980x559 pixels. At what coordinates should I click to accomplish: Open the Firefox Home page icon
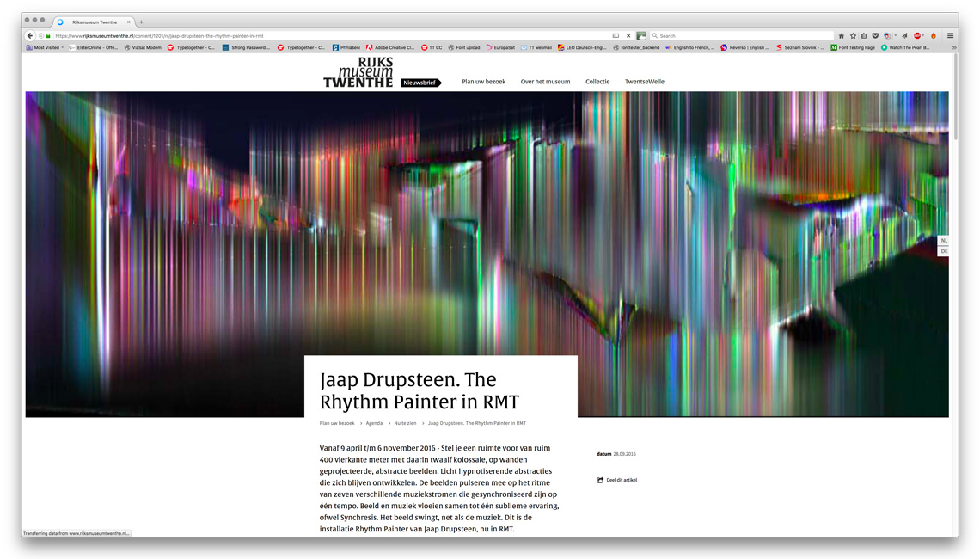(842, 35)
